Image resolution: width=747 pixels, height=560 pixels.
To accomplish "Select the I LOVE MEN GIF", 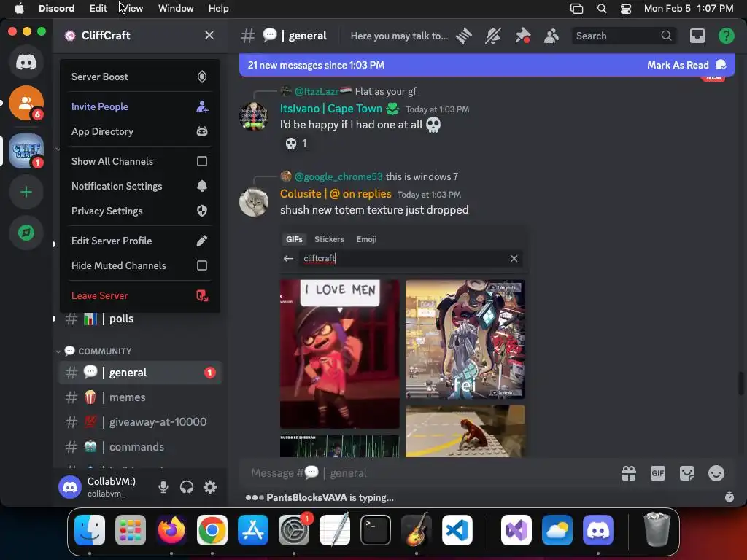I will click(x=340, y=354).
